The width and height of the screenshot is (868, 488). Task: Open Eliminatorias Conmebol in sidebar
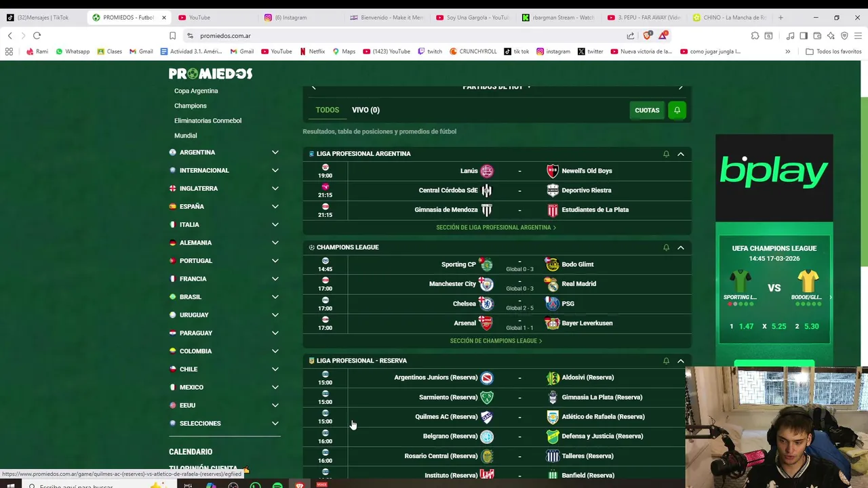coord(208,121)
